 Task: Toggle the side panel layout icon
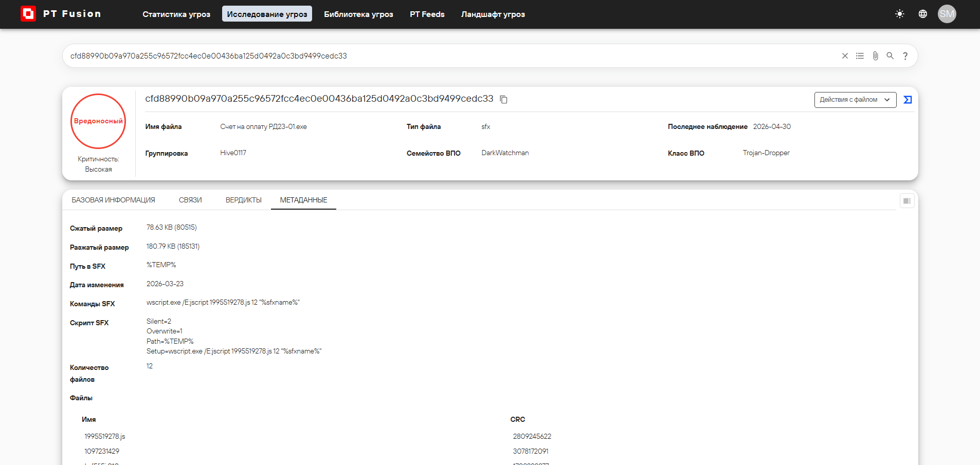click(x=907, y=201)
